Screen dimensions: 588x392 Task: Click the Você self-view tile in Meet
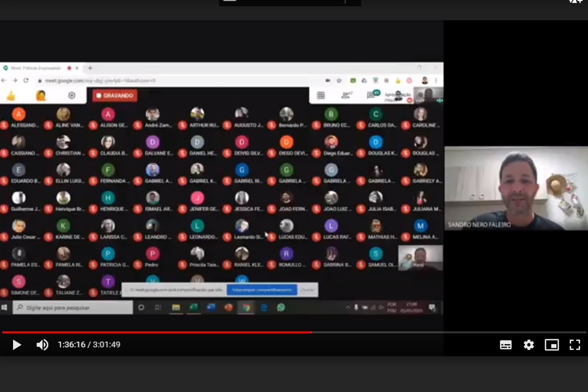(x=421, y=258)
